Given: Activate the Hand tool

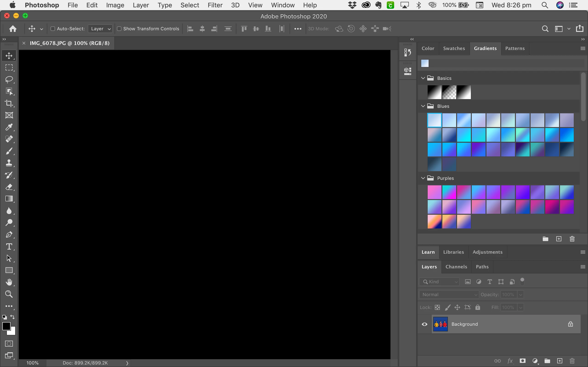Looking at the screenshot, I should click(x=9, y=282).
